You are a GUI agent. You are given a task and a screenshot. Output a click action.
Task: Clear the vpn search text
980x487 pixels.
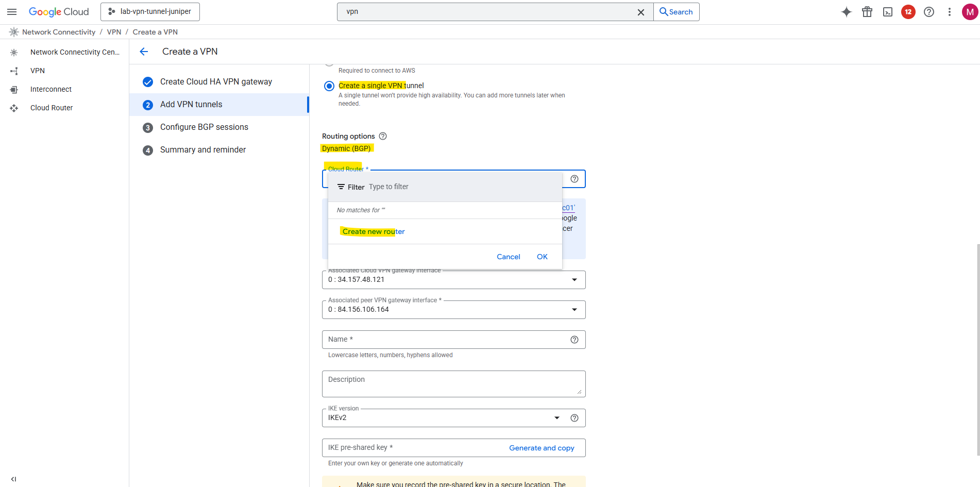click(641, 12)
